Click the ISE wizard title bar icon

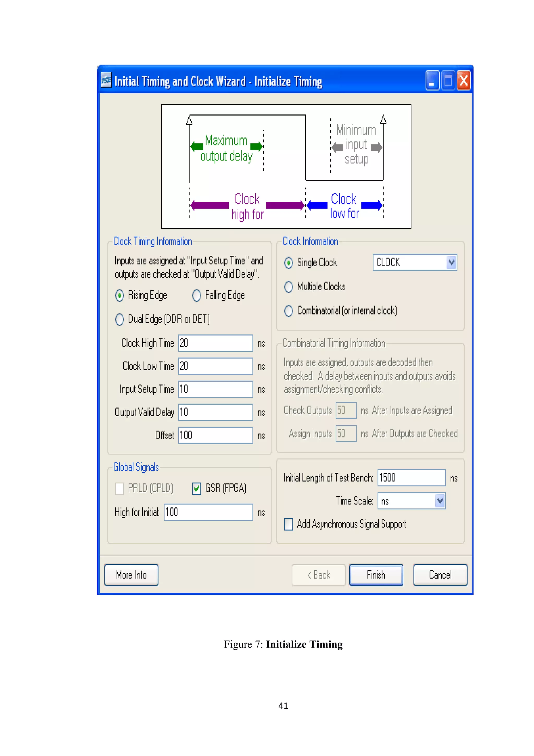pyautogui.click(x=106, y=80)
